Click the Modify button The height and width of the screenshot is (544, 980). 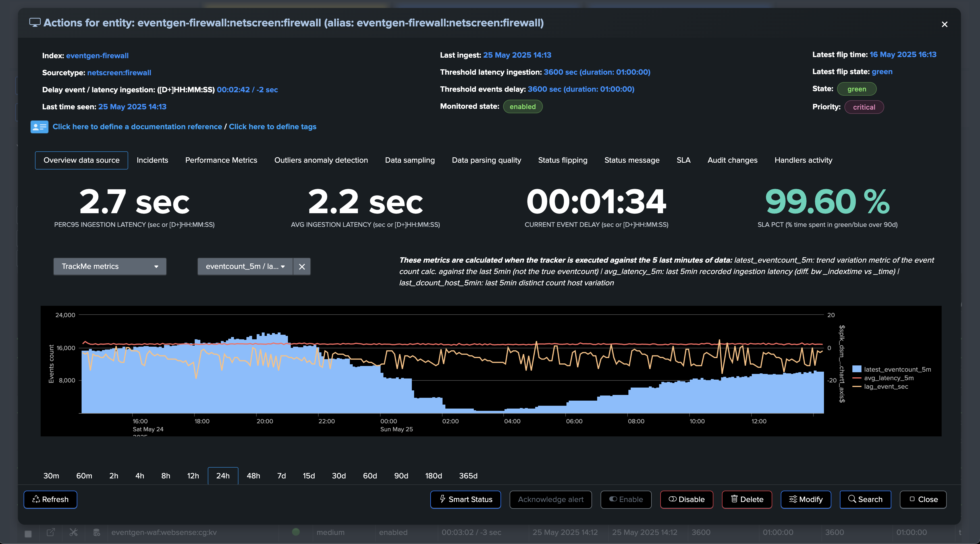click(805, 499)
